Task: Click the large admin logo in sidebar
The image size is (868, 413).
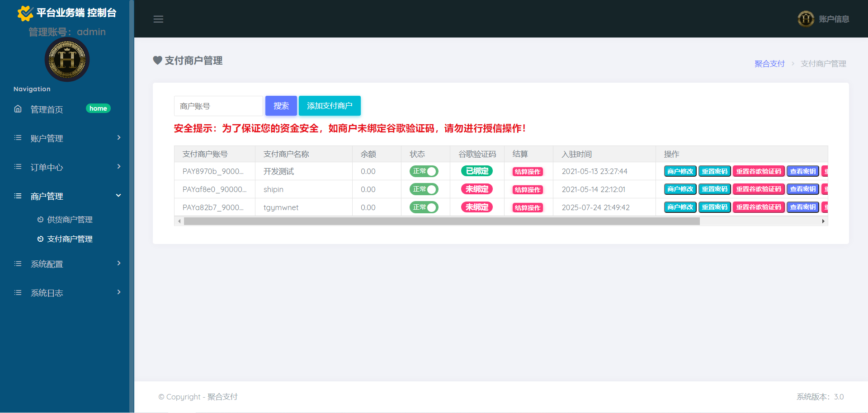Action: pyautogui.click(x=67, y=60)
